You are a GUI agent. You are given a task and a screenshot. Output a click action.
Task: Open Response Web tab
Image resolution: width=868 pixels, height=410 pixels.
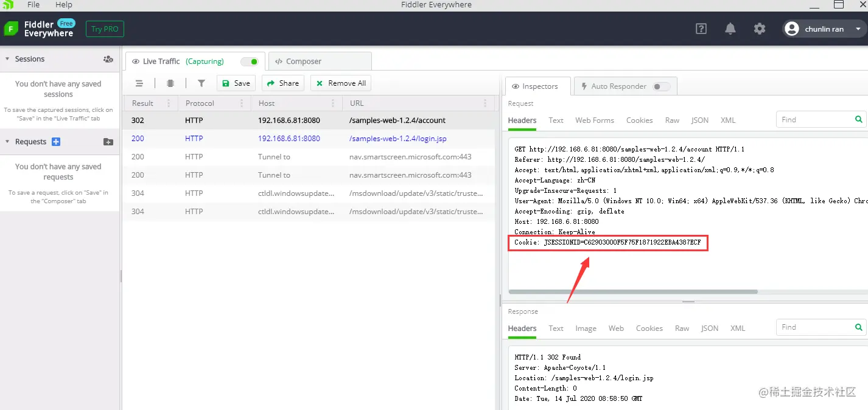[616, 328]
